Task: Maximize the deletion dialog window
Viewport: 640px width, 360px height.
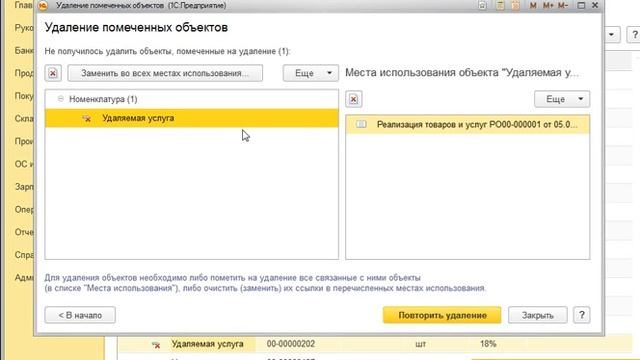Action: click(x=581, y=5)
